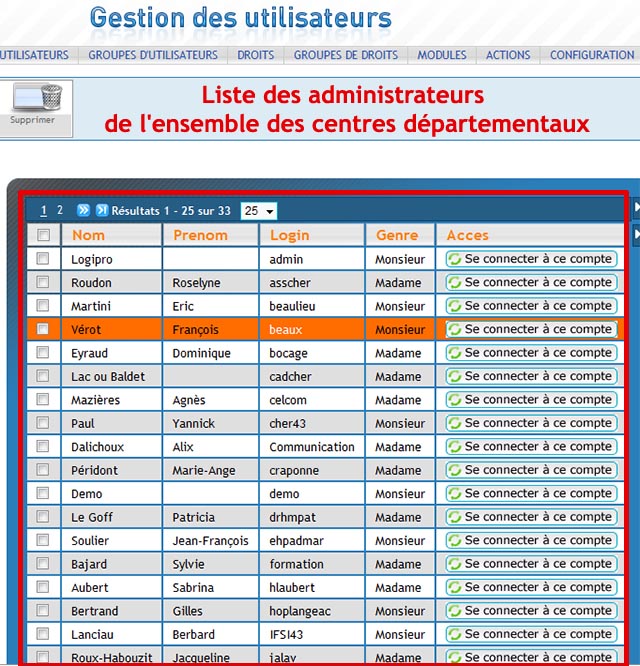Open DROITS menu

(256, 55)
